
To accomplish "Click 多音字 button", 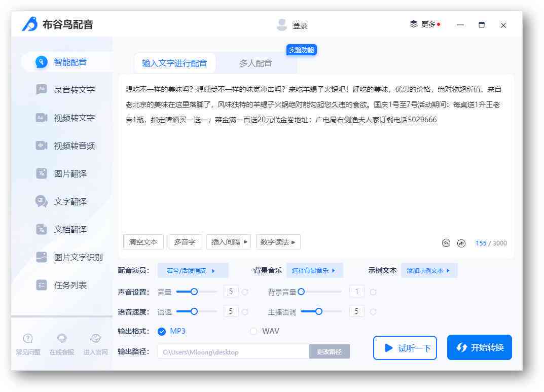I will click(x=185, y=242).
